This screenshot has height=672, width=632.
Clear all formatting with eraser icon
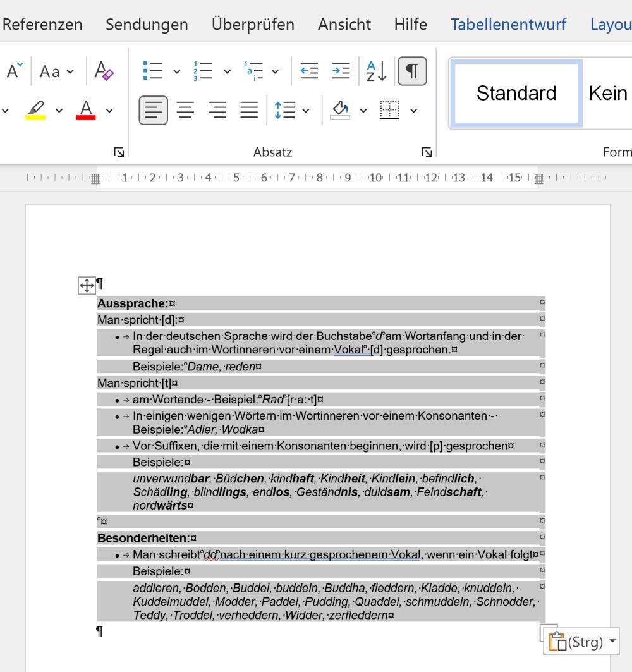[x=104, y=71]
